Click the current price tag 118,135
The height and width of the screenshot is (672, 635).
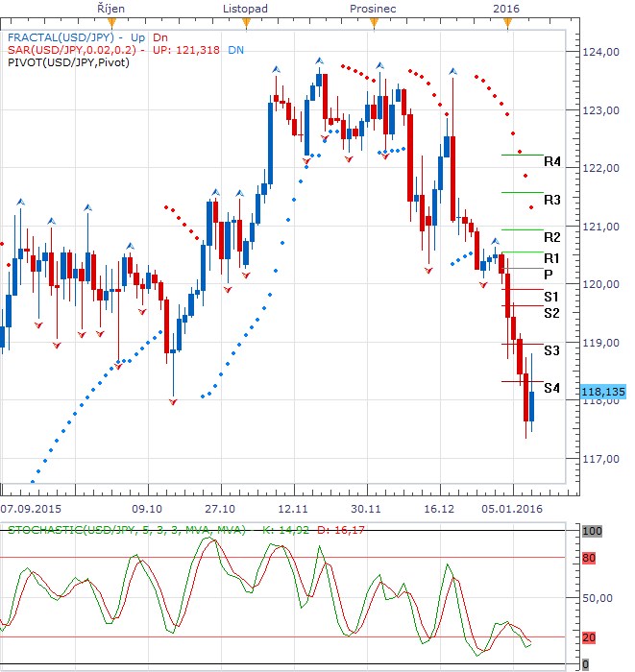click(x=603, y=392)
